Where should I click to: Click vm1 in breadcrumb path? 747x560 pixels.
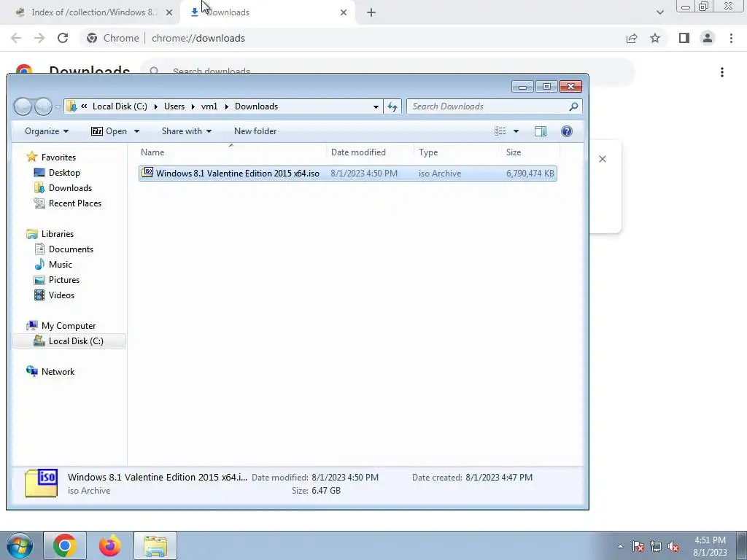pos(209,106)
